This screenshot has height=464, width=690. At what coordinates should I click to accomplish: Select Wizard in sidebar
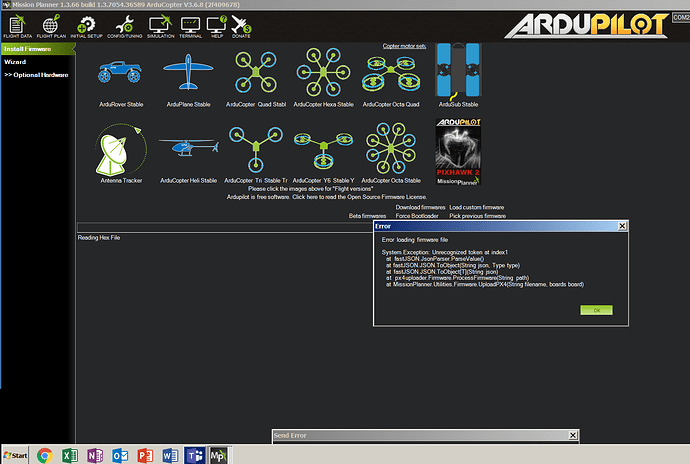(15, 62)
